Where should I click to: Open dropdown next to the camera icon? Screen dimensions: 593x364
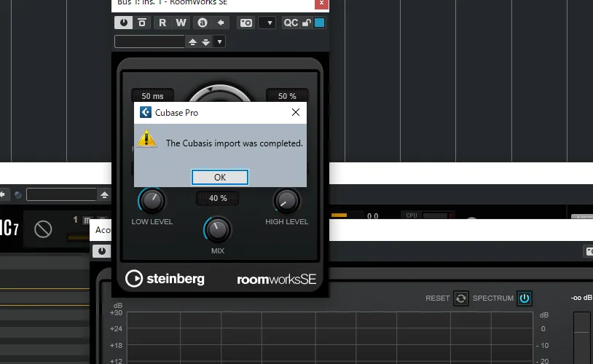(x=267, y=23)
